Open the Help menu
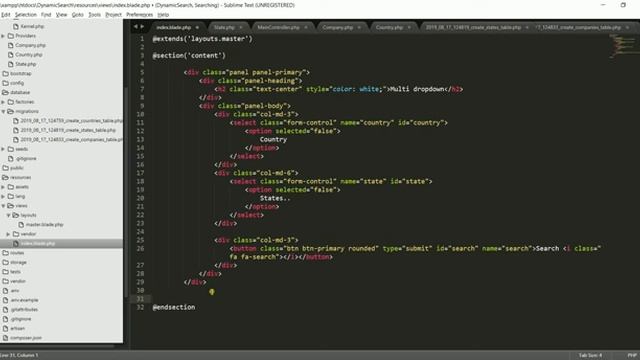 point(163,15)
